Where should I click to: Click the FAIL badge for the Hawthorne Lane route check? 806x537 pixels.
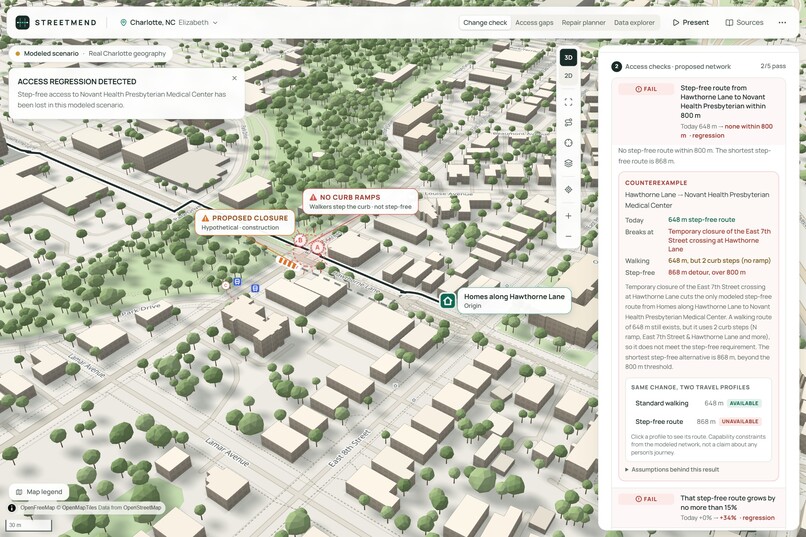click(x=646, y=89)
